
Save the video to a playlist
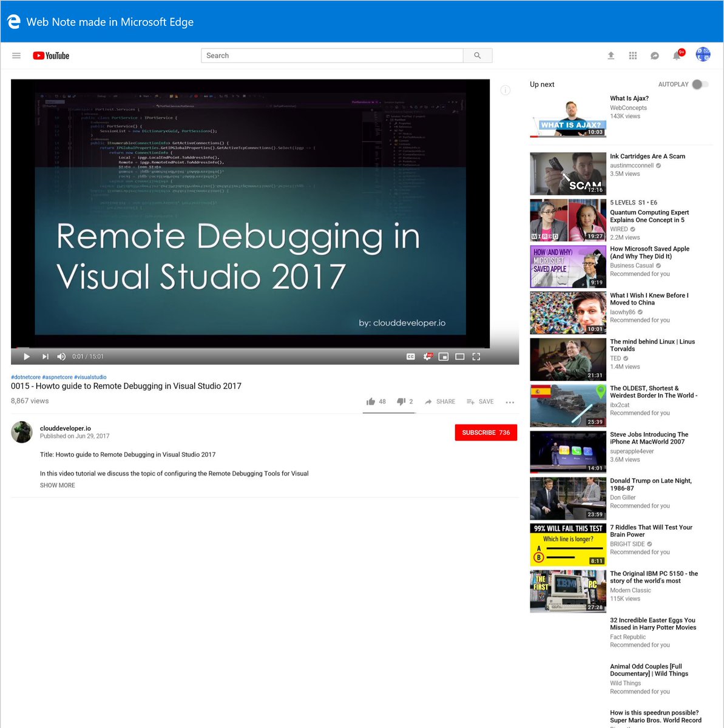[480, 402]
